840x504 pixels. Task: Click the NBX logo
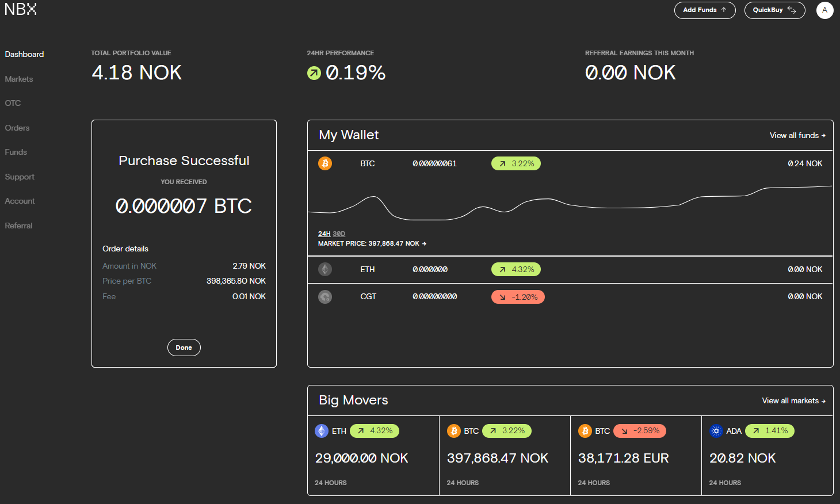click(x=21, y=9)
